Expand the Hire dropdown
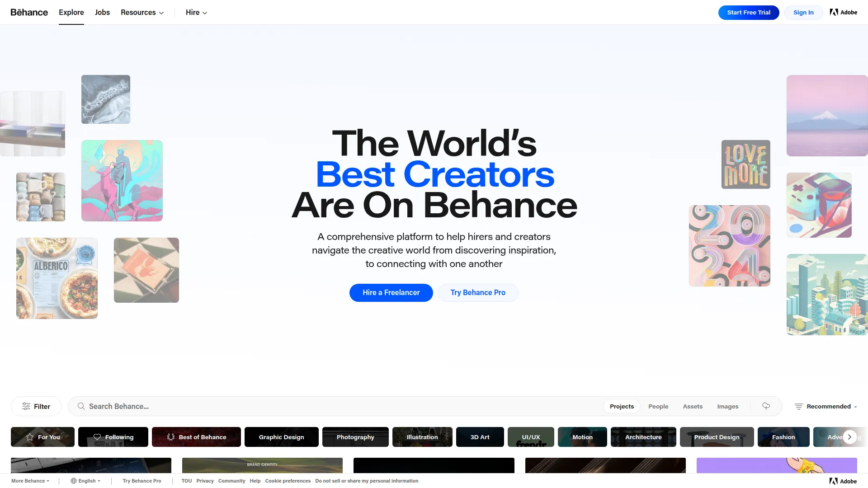 (196, 12)
